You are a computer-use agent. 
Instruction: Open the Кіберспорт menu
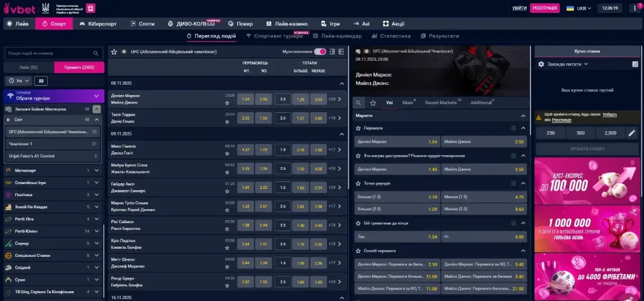click(x=98, y=24)
